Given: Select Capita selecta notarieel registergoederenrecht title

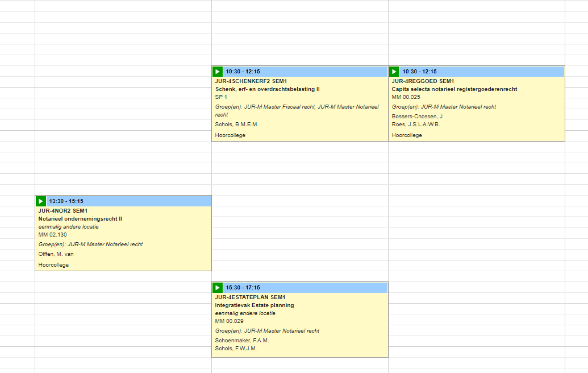Looking at the screenshot, I should coord(454,89).
